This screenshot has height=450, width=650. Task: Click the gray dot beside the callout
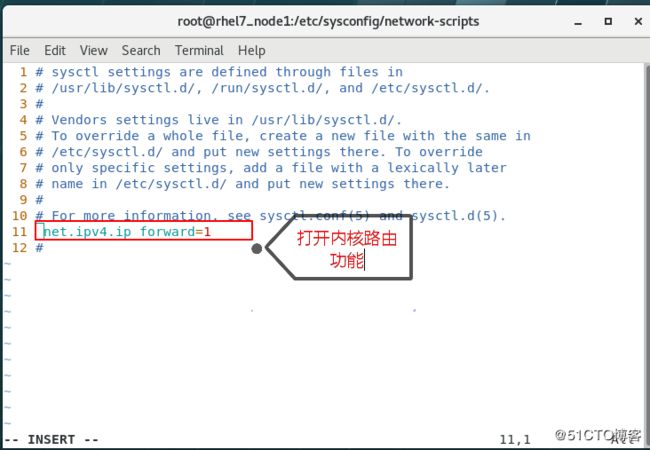[x=257, y=248]
